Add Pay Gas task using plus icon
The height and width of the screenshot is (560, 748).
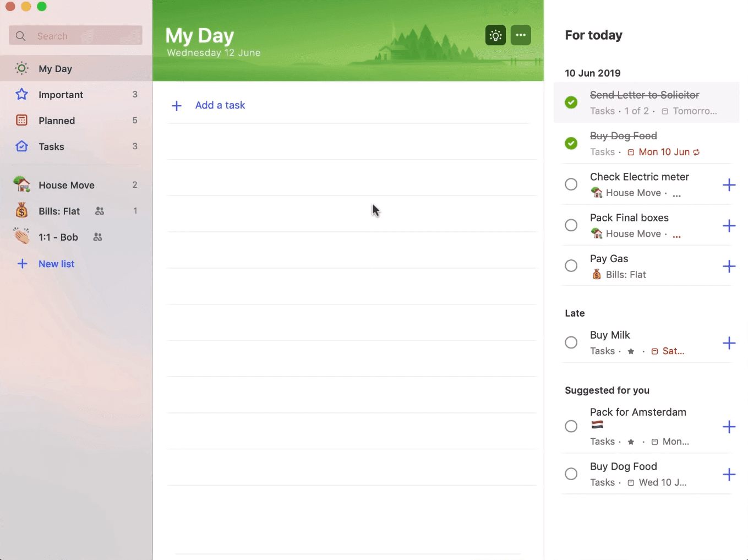729,267
